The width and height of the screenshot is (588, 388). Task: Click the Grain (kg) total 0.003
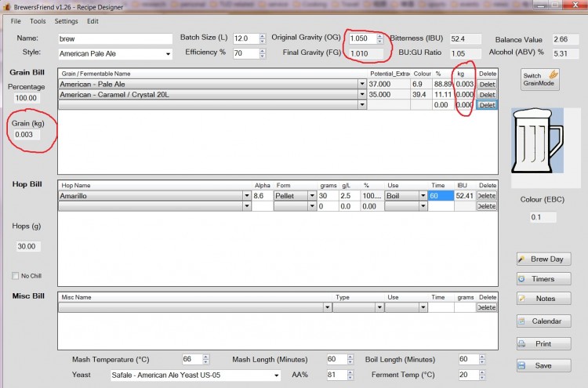tap(26, 135)
